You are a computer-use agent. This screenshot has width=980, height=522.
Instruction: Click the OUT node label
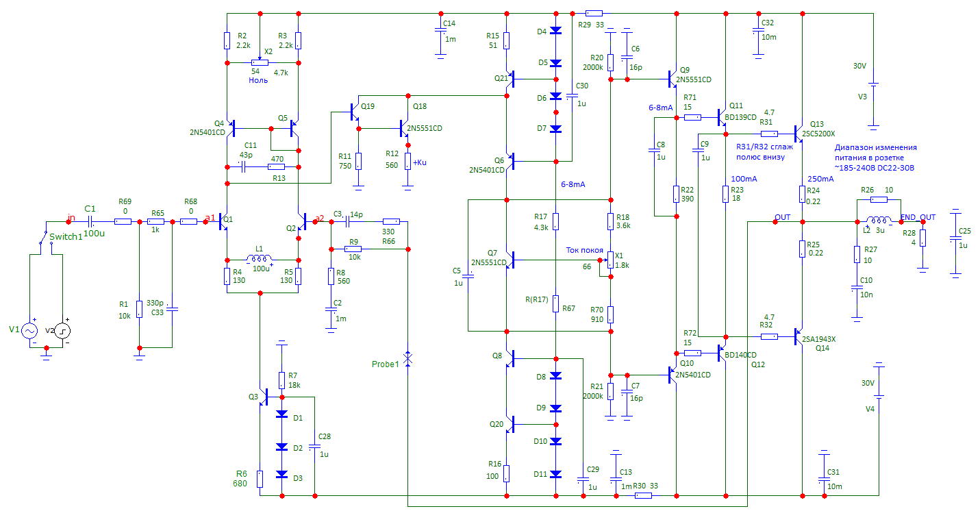tap(782, 217)
